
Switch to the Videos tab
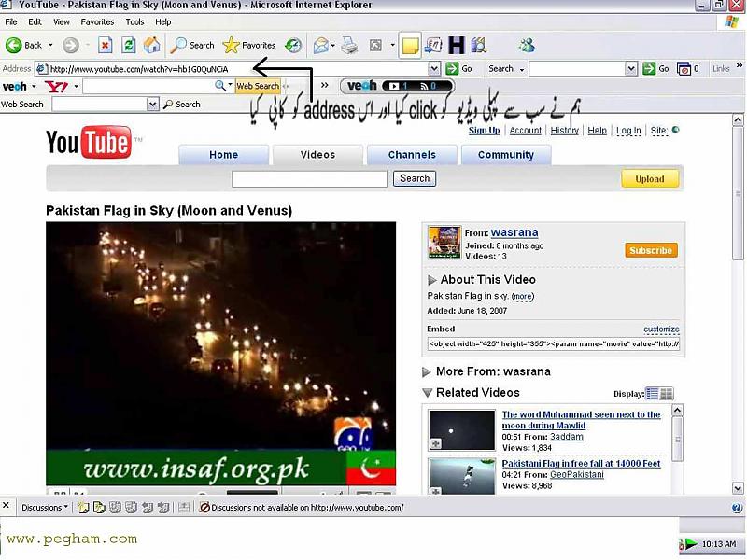(x=317, y=155)
